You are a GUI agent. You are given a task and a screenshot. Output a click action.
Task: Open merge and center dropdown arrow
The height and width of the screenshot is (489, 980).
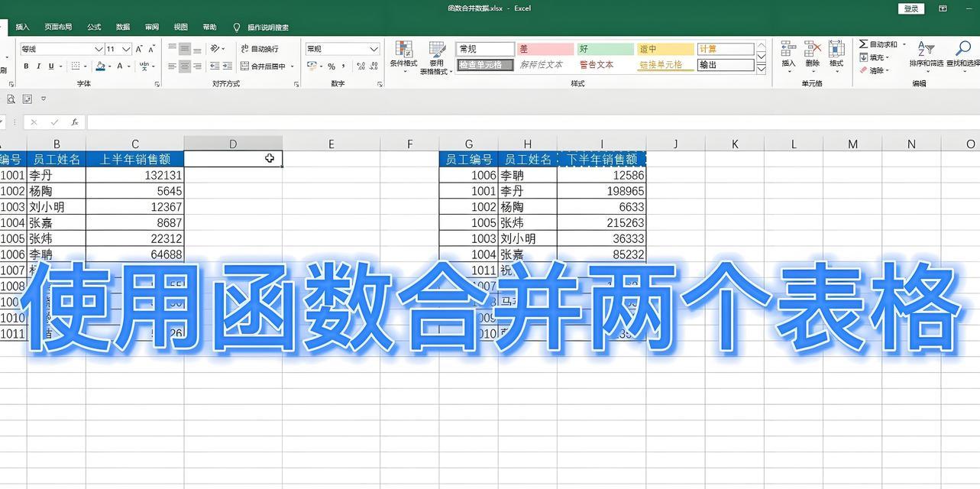(x=292, y=66)
